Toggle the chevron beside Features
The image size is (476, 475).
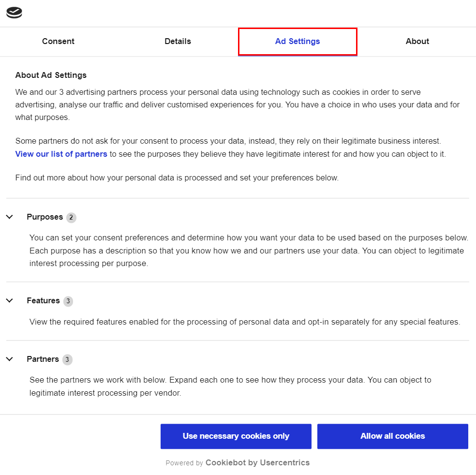[10, 301]
